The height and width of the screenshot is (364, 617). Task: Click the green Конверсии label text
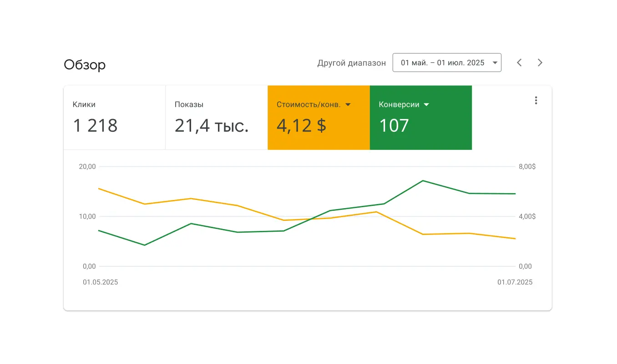399,105
